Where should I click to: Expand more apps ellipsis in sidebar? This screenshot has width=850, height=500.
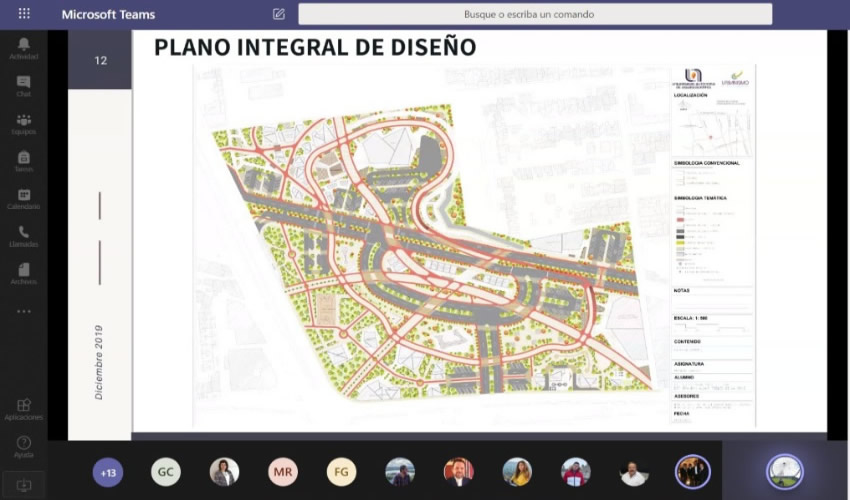tap(23, 311)
